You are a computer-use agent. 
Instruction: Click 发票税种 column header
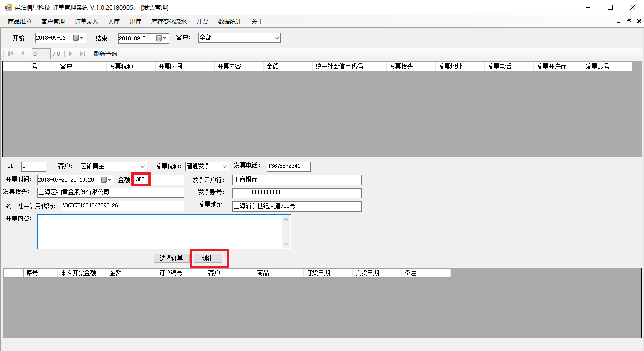pos(131,66)
